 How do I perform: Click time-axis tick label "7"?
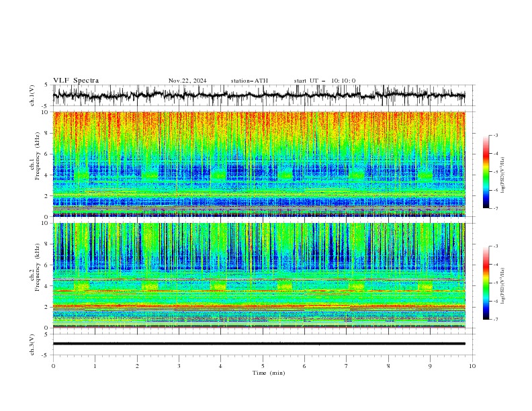pos(347,366)
